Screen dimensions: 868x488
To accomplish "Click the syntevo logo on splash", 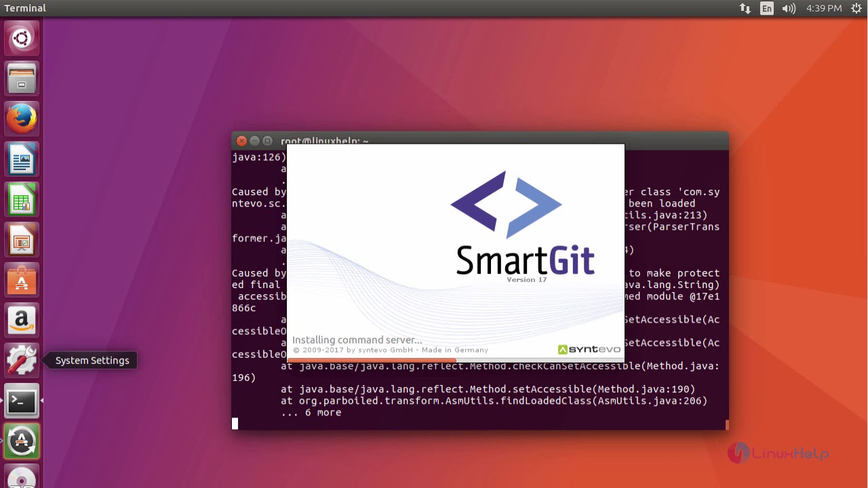I will point(589,349).
